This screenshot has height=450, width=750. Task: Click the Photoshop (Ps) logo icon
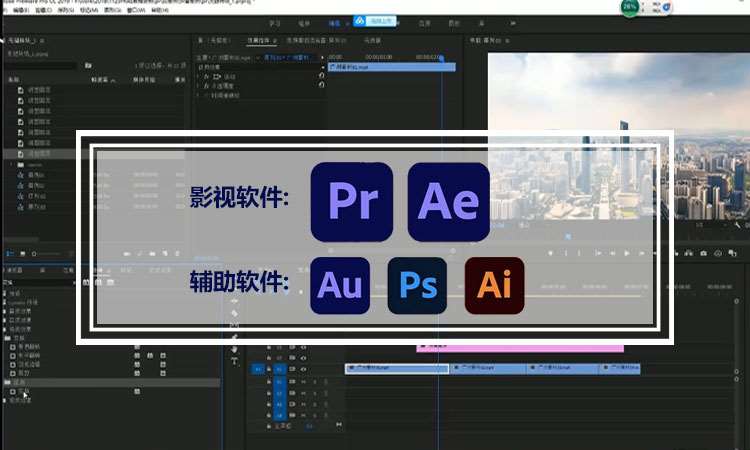pos(417,285)
